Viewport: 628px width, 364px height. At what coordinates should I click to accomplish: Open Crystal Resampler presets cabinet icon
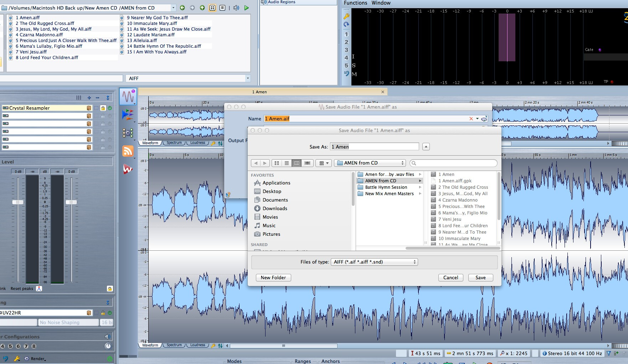pos(89,108)
